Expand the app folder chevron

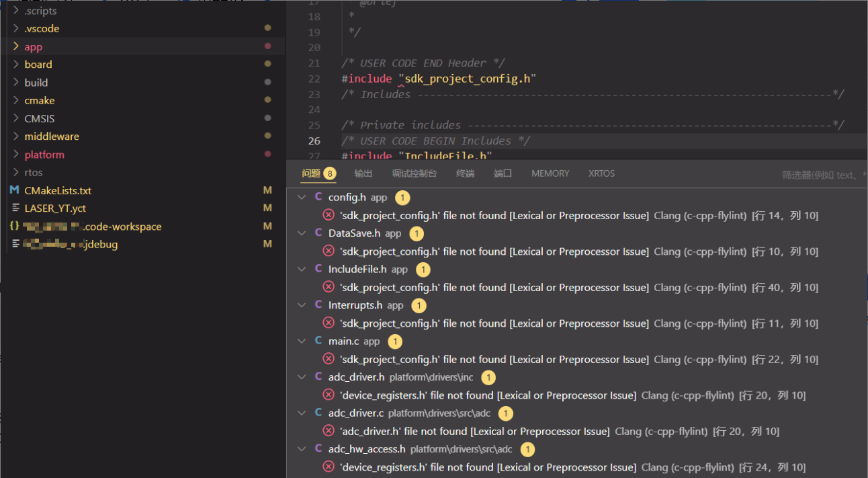pyautogui.click(x=16, y=46)
